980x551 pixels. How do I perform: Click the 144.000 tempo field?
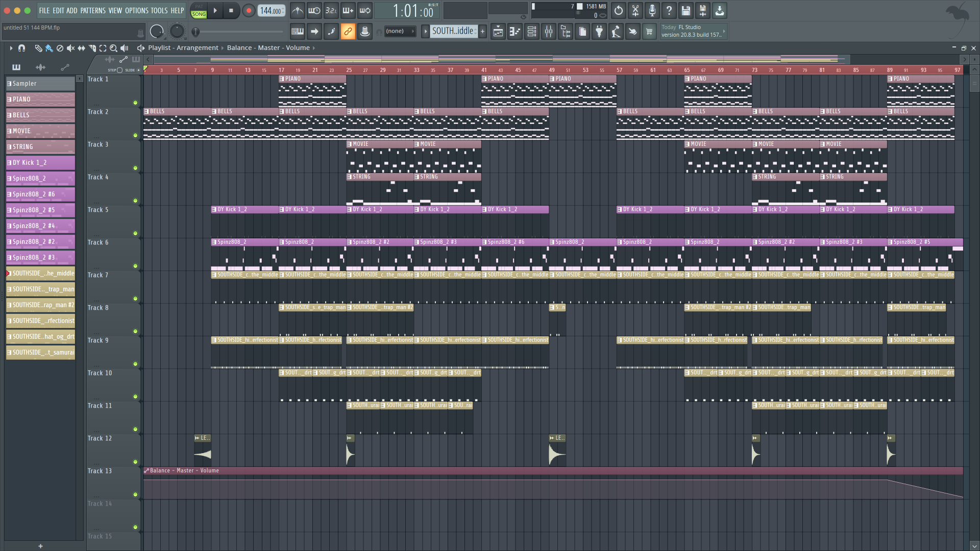click(x=271, y=10)
